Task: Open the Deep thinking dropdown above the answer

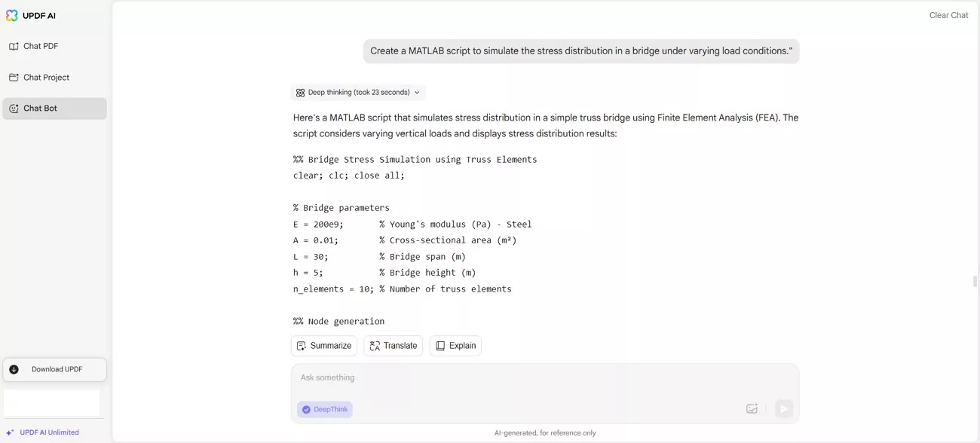Action: click(x=357, y=92)
